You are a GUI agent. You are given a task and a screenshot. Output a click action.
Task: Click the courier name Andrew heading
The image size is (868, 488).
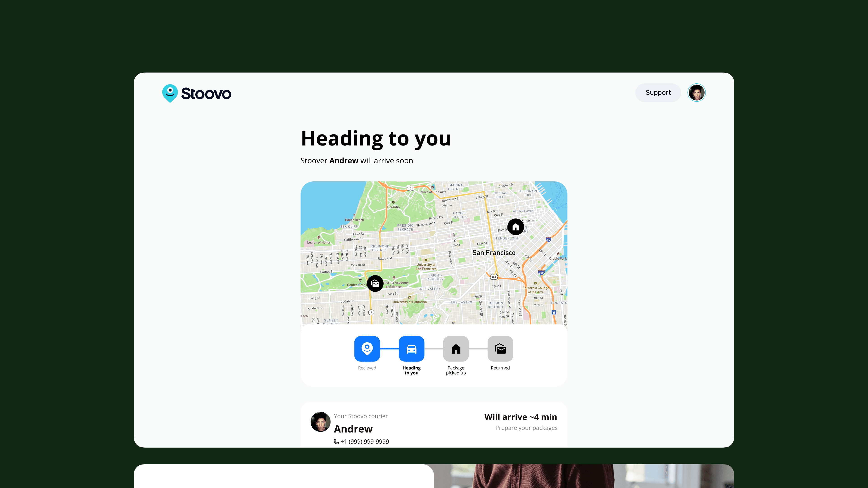pos(353,429)
